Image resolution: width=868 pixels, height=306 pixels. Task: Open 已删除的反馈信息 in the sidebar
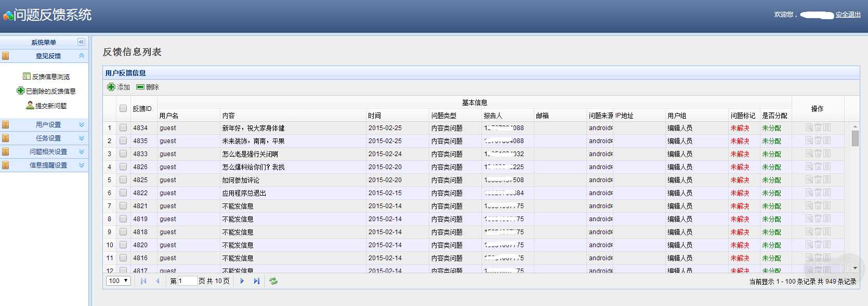(50, 91)
